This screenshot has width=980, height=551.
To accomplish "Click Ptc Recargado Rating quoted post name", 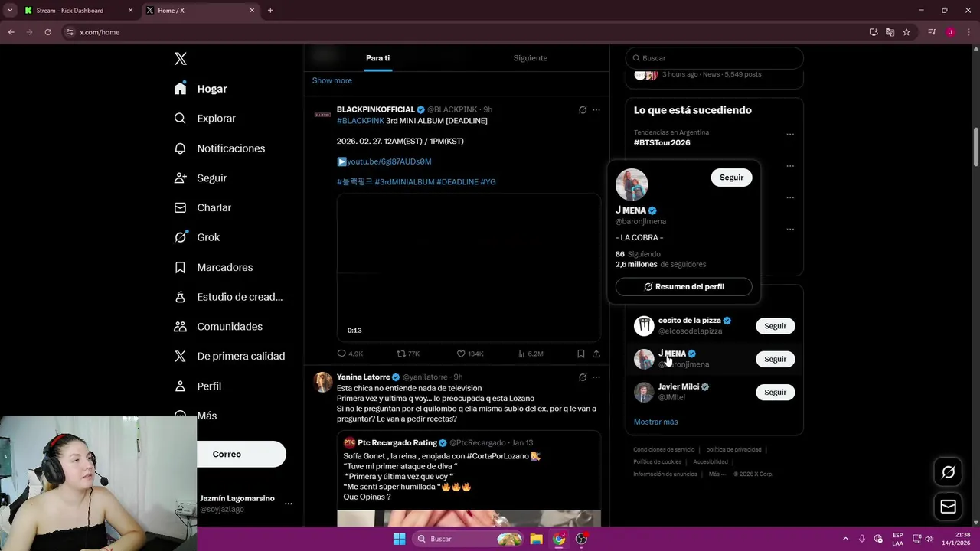I will tap(397, 443).
